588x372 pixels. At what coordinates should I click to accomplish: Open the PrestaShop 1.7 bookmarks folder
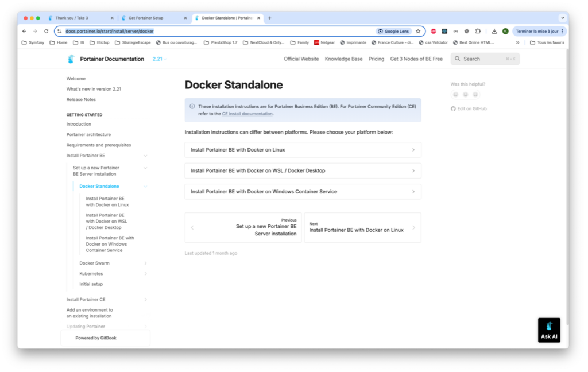(220, 42)
